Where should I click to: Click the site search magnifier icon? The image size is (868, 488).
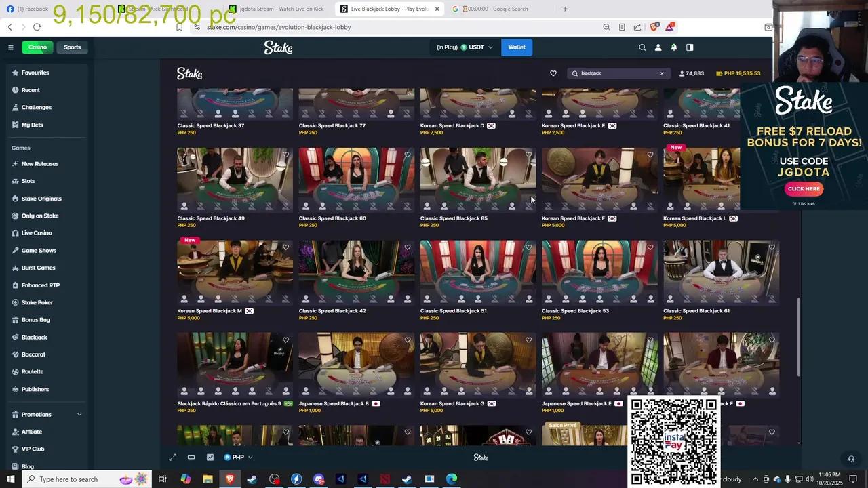pyautogui.click(x=642, y=47)
